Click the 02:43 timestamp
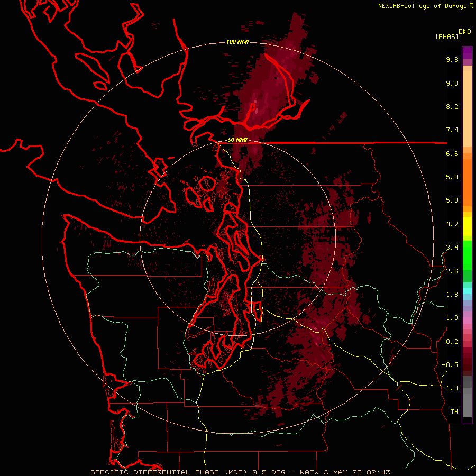Screen dimensions: 476x476 click(378, 472)
